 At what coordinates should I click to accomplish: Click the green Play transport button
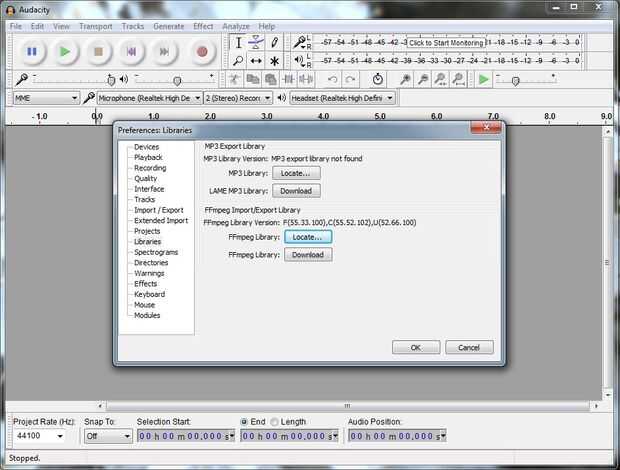(x=65, y=51)
